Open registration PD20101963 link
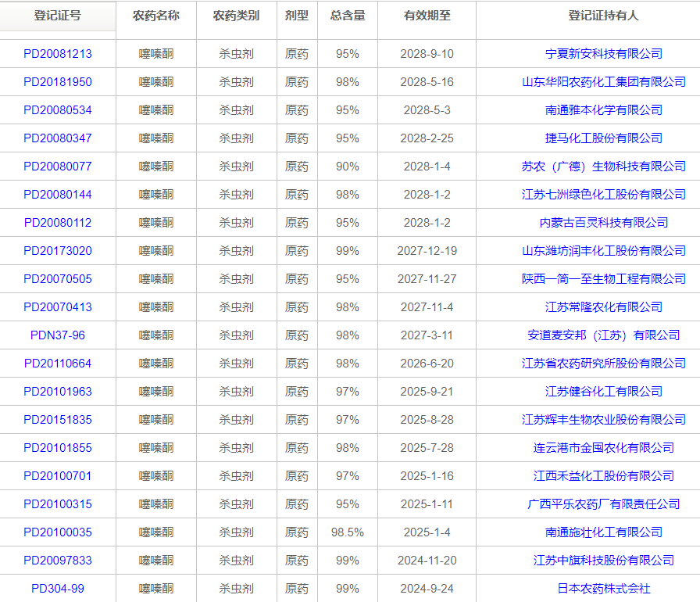 click(58, 392)
